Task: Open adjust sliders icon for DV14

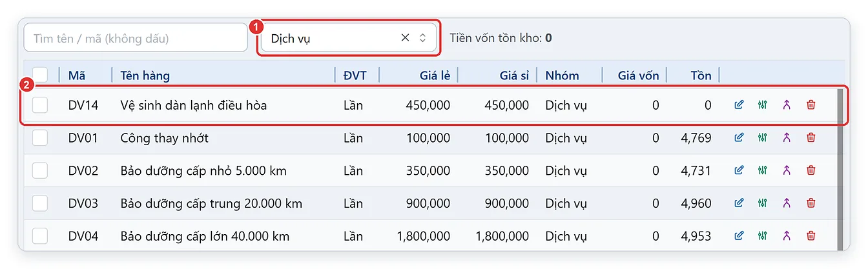Action: tap(763, 105)
